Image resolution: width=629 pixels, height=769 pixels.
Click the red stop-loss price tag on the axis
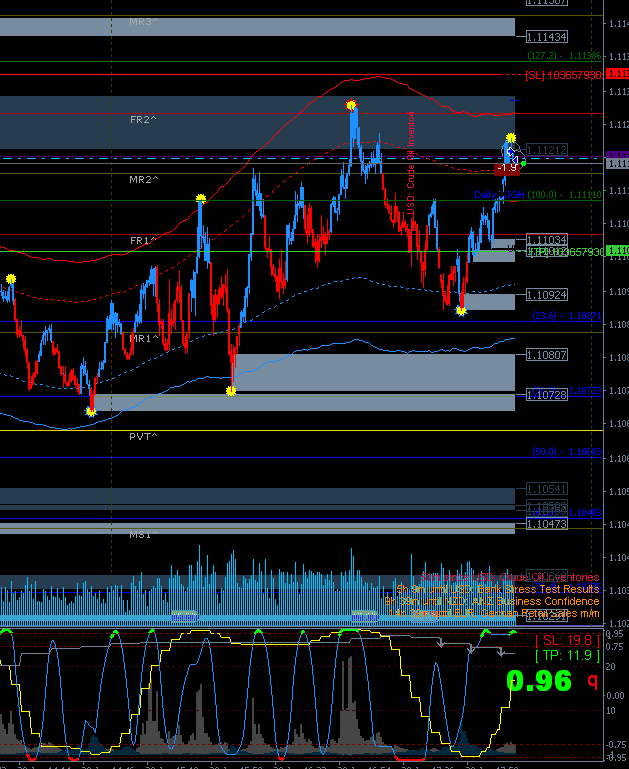coord(617,74)
